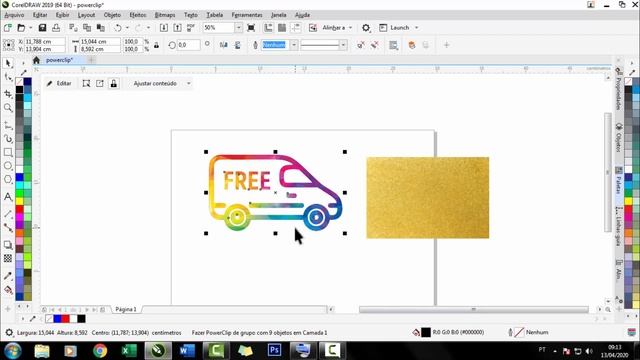Open the outline width Nenhum dropdown
The image size is (640, 360).
[x=294, y=45]
